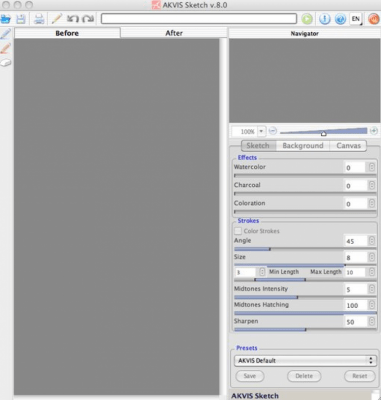Click the undo arrow in the toolbar
Screen dimensions: 381x400
pos(72,19)
